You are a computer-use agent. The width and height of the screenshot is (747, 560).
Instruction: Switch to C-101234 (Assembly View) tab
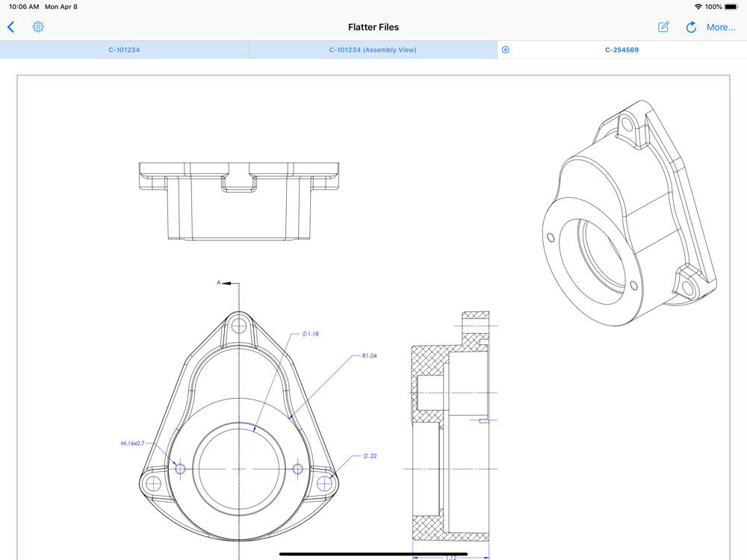click(x=373, y=50)
